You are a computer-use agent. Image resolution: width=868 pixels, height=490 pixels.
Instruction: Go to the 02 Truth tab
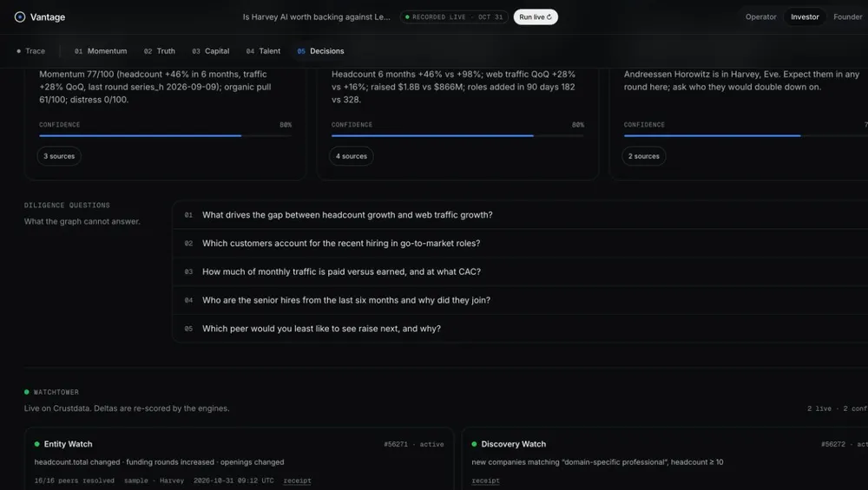coord(160,51)
